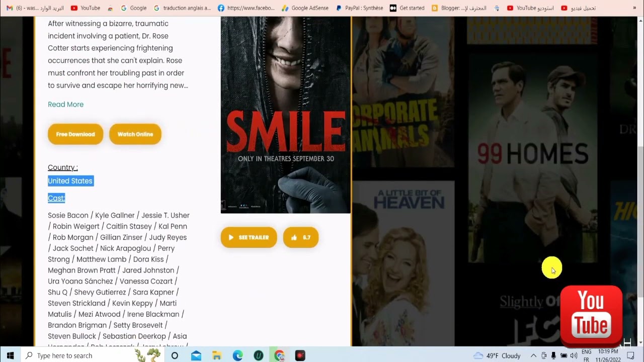The height and width of the screenshot is (362, 644).
Task: Open the Windows Start menu
Action: [10, 355]
